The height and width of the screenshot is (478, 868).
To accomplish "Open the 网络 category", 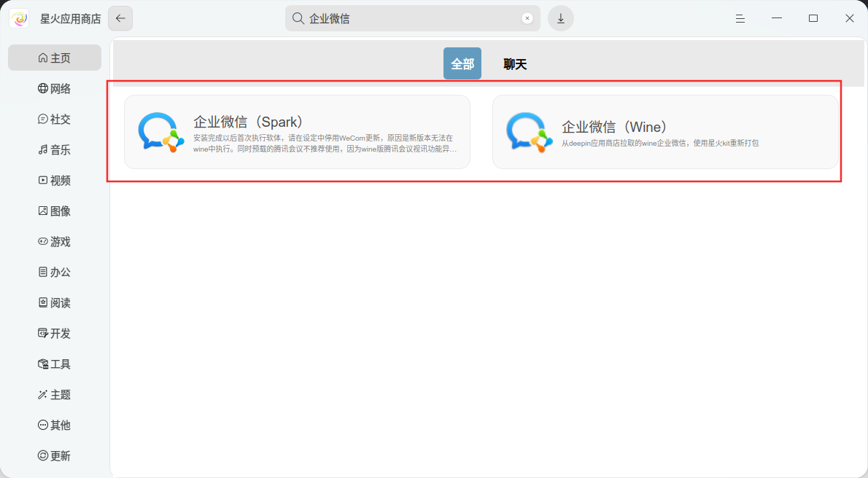I will point(54,88).
